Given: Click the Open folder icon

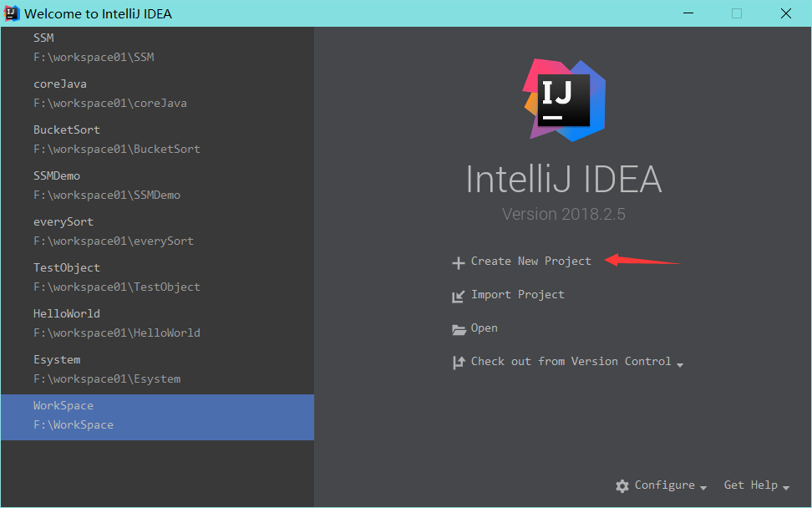Looking at the screenshot, I should point(459,329).
